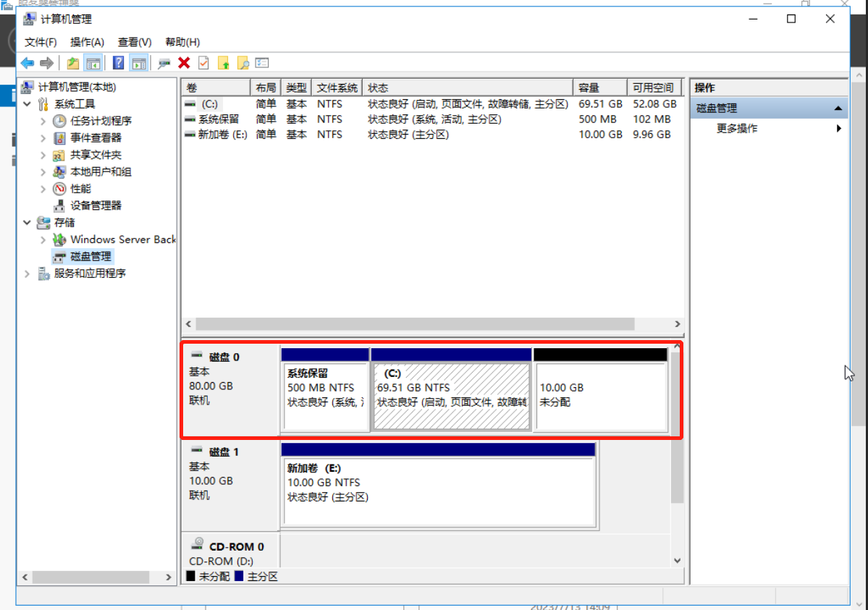The image size is (868, 610).
Task: Click the blue Help question mark icon
Action: (119, 63)
